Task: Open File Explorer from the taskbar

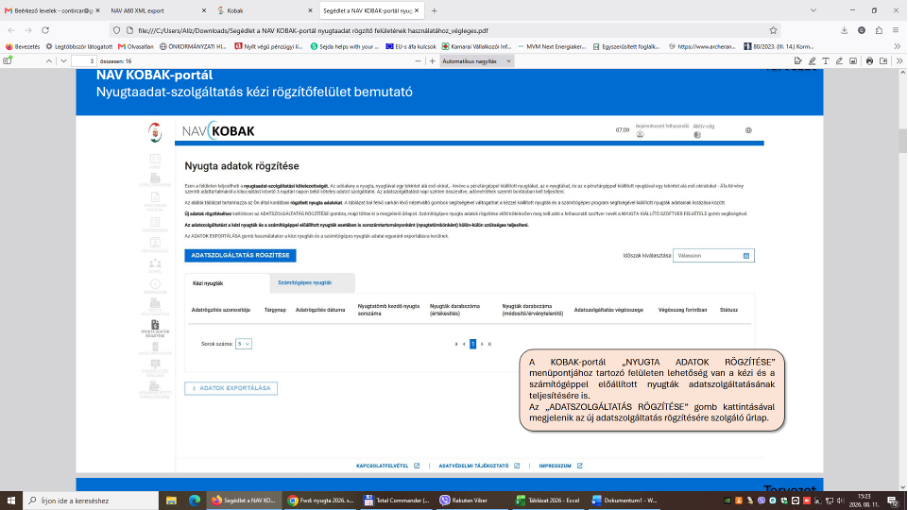Action: (171, 500)
